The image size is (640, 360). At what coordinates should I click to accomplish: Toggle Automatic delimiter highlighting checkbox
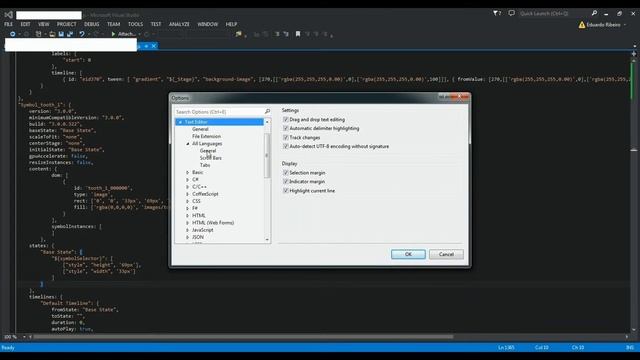[x=286, y=129]
